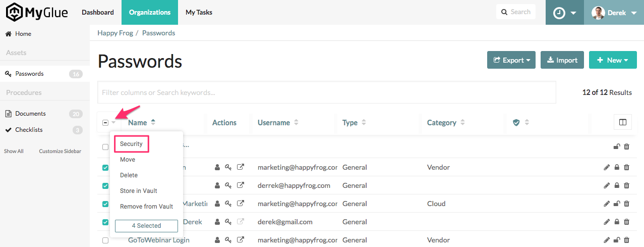Click the filter columns search field
Screen dimensions: 644x247
click(326, 92)
